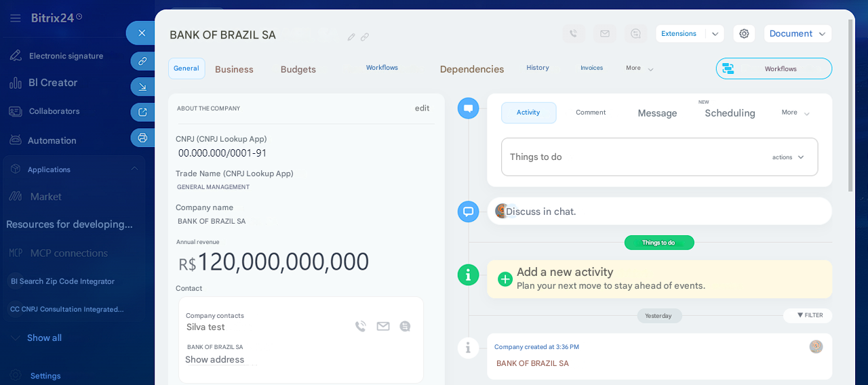Click the phone icon for Silva test
The width and height of the screenshot is (868, 385).
tap(361, 326)
